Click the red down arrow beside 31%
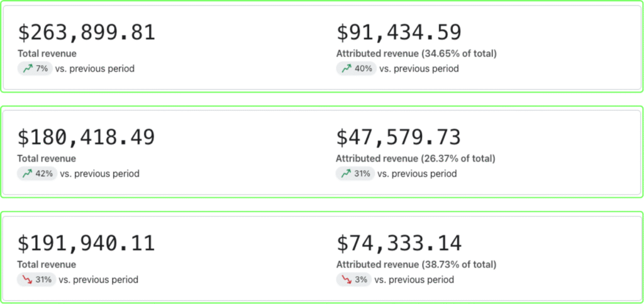644x304 pixels. pyautogui.click(x=28, y=280)
